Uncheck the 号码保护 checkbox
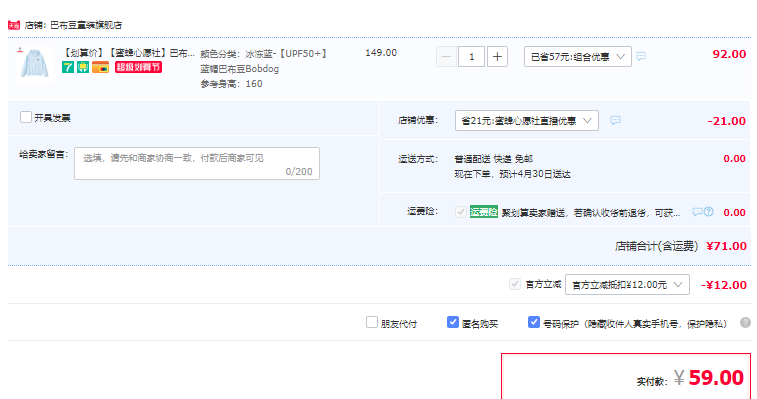The width and height of the screenshot is (757, 399). pyautogui.click(x=533, y=322)
